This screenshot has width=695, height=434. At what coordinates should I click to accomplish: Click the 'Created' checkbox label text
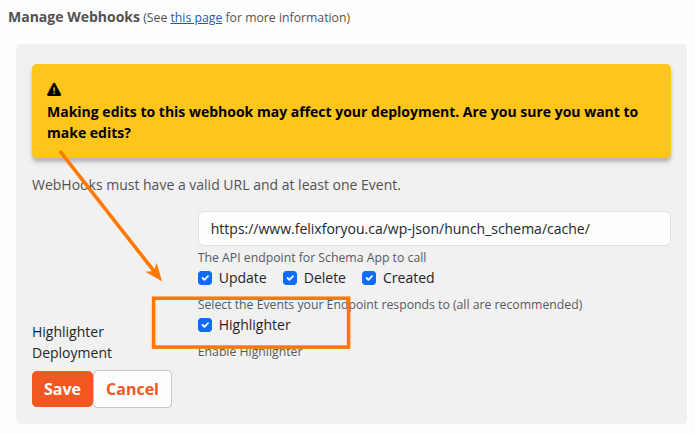point(409,278)
